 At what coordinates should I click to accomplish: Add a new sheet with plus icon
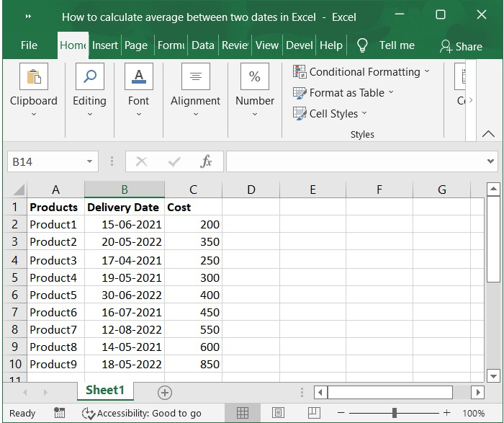tap(165, 392)
